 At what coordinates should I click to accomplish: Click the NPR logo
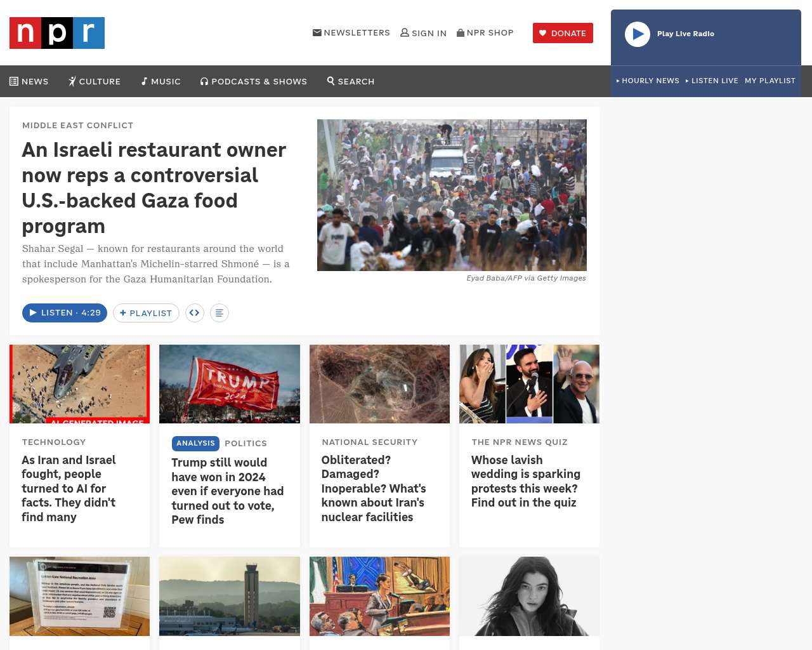(x=57, y=33)
